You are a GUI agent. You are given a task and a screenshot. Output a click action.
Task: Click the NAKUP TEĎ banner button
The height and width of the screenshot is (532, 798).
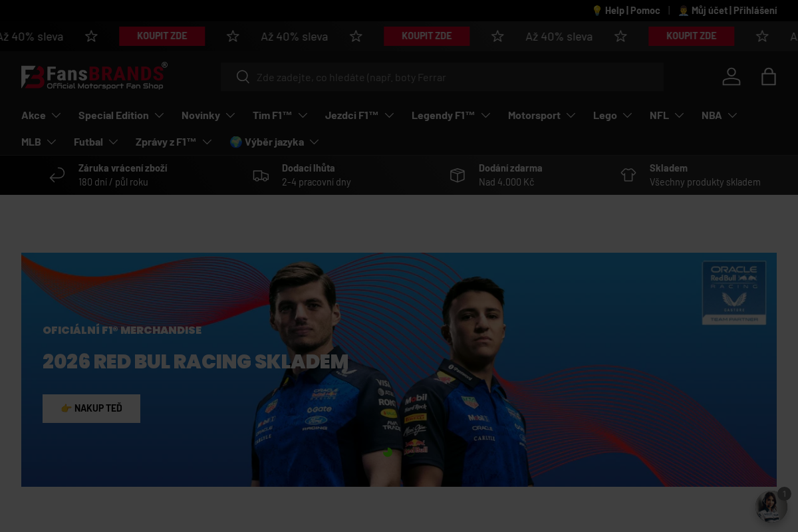coord(91,408)
